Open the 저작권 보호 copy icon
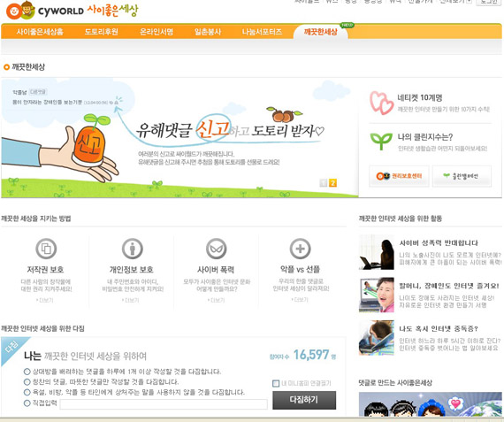 46,249
